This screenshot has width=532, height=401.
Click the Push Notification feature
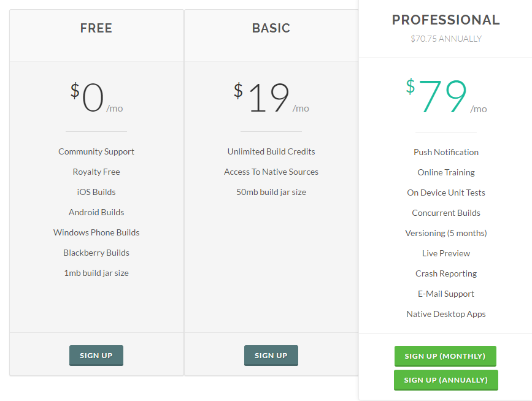(446, 152)
